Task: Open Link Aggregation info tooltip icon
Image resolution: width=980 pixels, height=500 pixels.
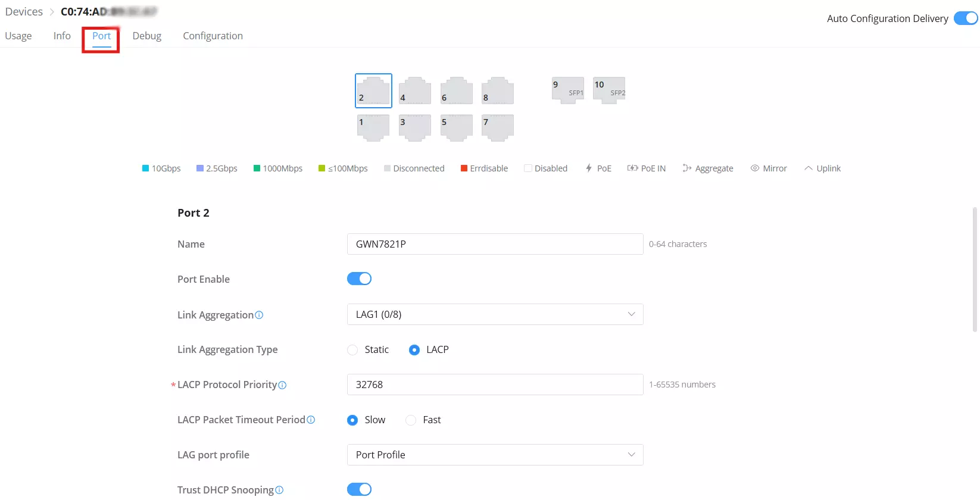Action: click(x=259, y=315)
